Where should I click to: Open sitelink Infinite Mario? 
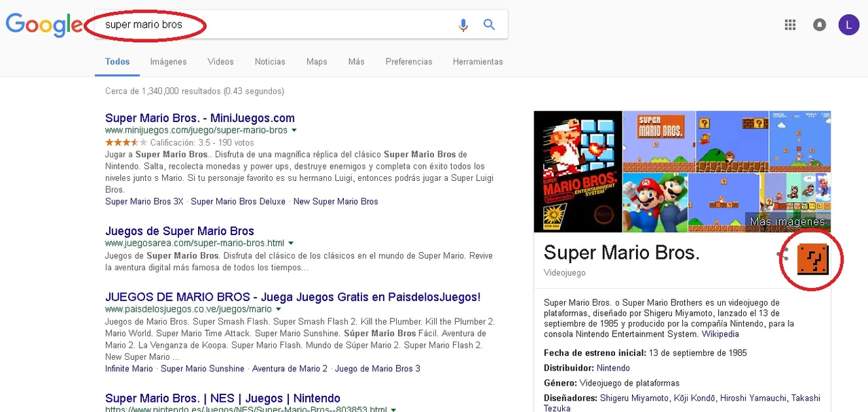coord(129,369)
